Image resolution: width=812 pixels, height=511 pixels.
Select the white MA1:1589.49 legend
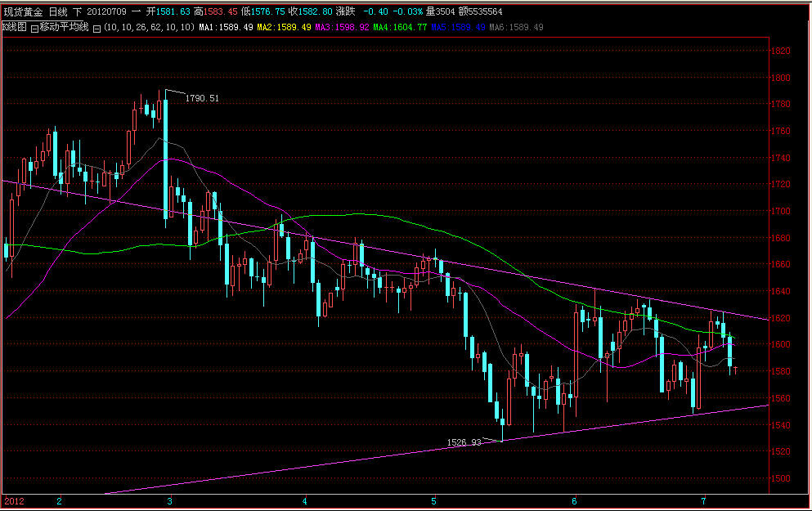pos(227,28)
